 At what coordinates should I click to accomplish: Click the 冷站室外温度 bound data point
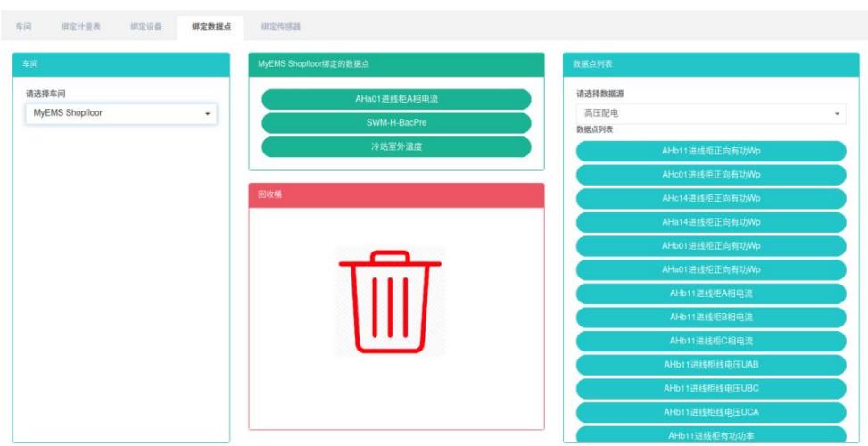click(x=396, y=147)
